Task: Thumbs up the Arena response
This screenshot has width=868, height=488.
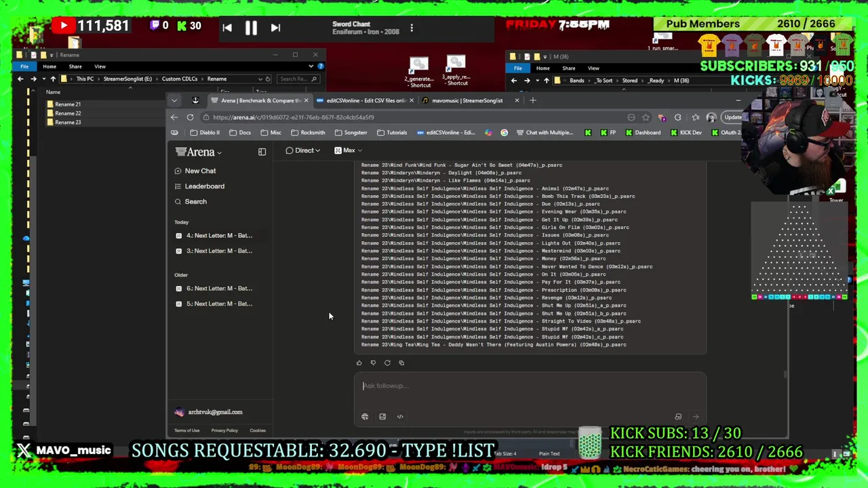Action: pos(359,363)
